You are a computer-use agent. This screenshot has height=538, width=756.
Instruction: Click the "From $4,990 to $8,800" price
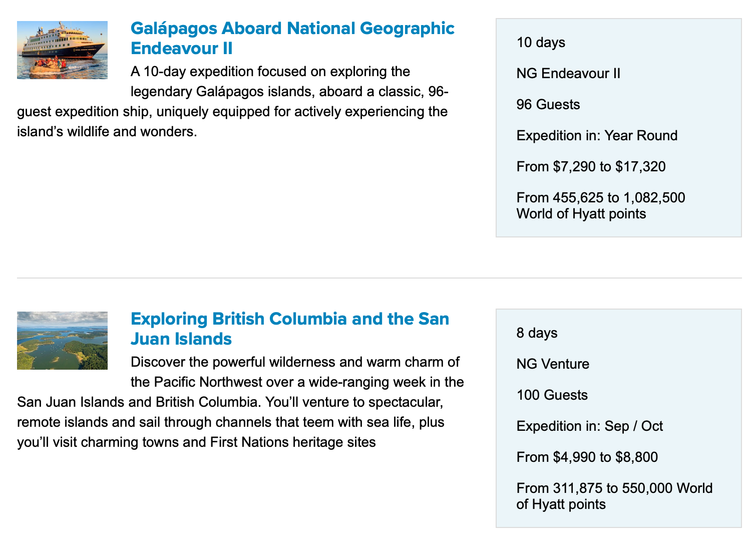click(587, 457)
